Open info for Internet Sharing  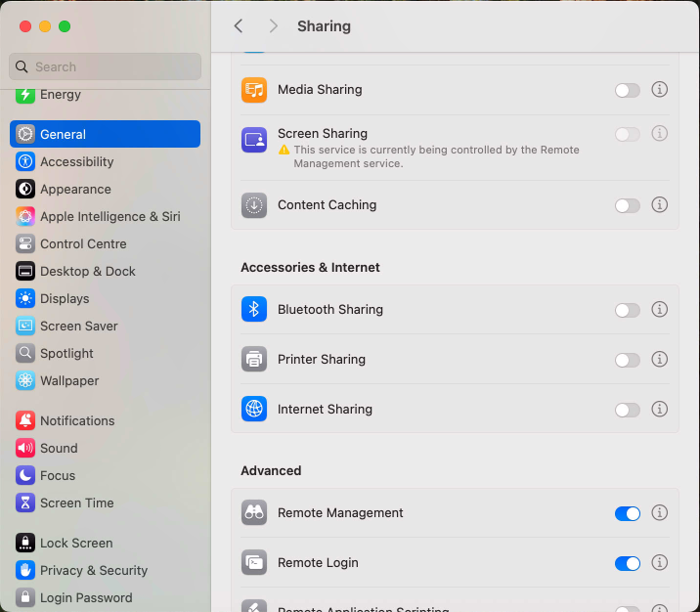click(659, 409)
